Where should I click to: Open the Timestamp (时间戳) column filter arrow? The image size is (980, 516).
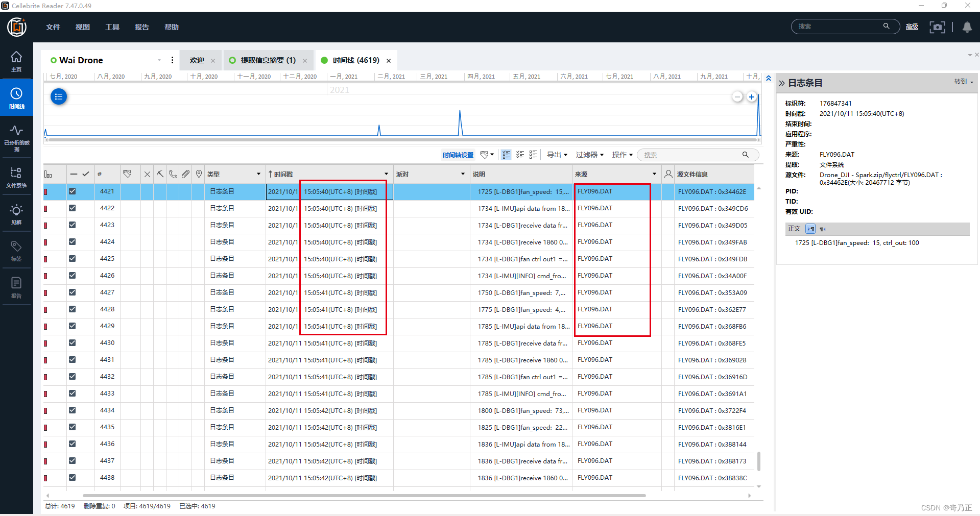(386, 174)
